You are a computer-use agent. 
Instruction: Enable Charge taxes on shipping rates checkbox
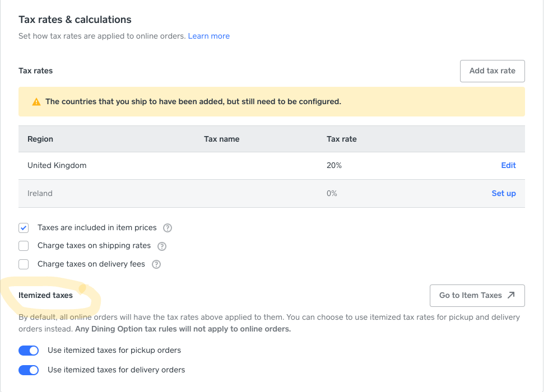(x=24, y=246)
